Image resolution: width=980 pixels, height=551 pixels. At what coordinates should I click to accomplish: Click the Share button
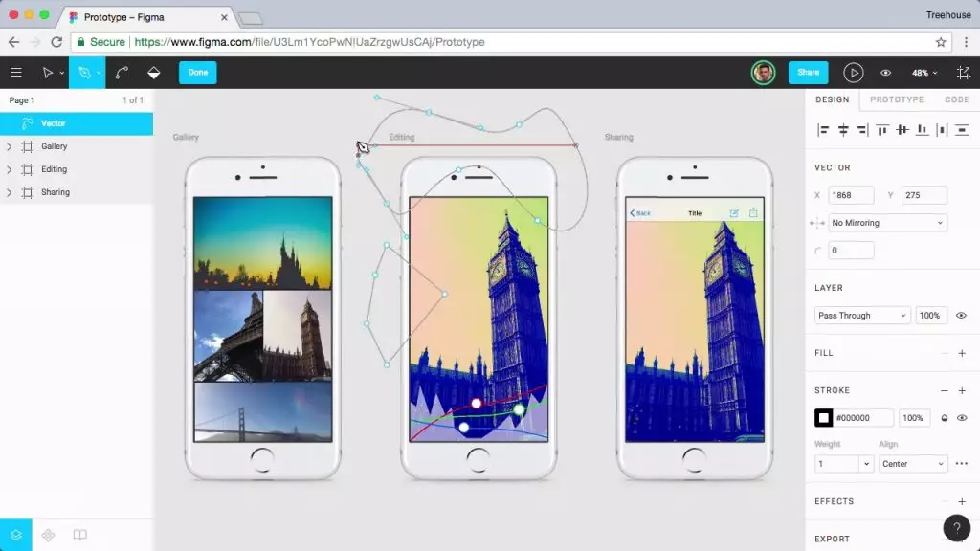pos(808,73)
